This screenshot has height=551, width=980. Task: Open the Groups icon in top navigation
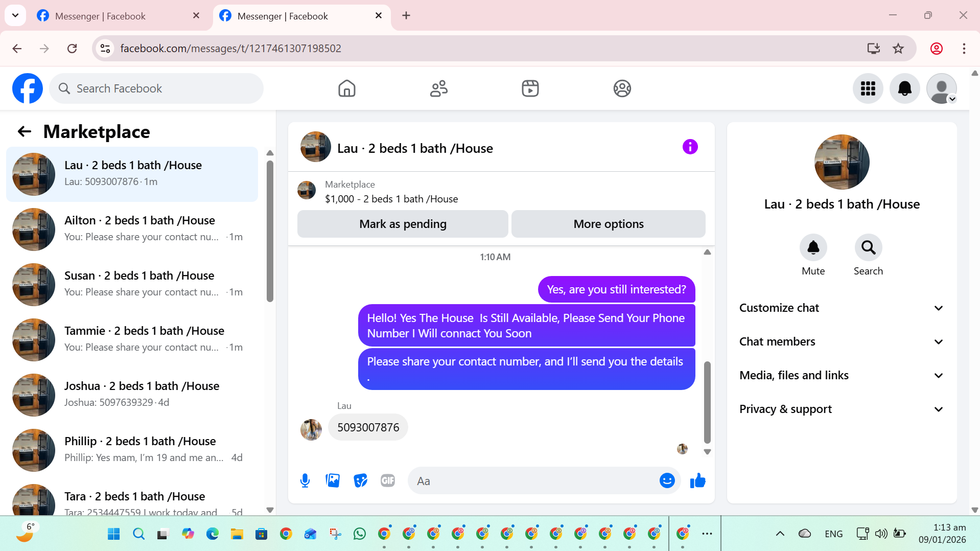pos(622,88)
